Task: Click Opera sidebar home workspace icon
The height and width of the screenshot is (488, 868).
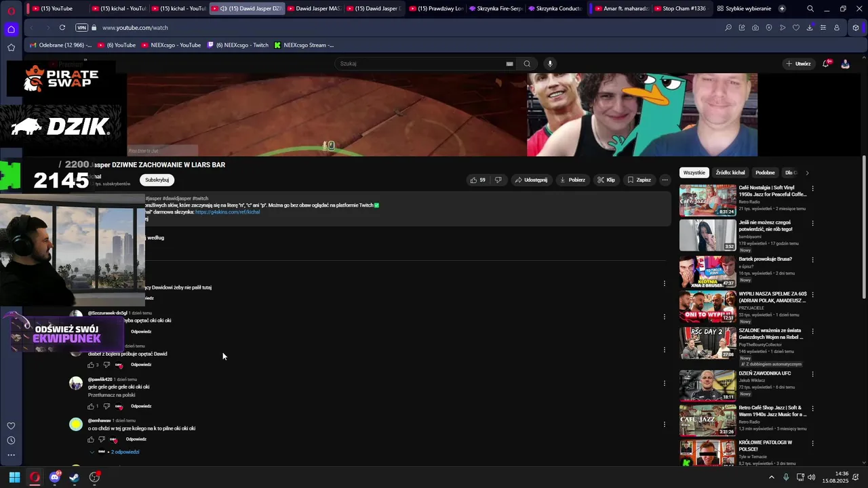Action: (11, 29)
